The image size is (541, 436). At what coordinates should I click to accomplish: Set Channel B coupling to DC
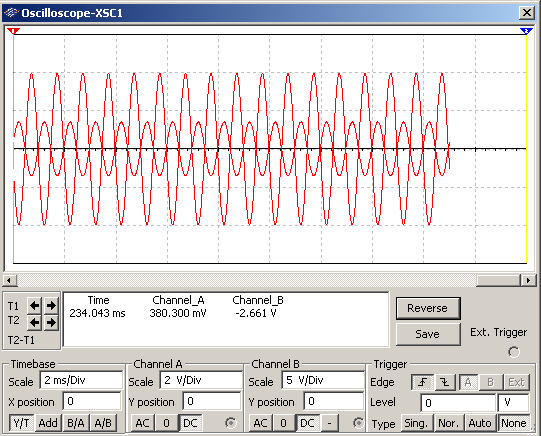tap(307, 423)
